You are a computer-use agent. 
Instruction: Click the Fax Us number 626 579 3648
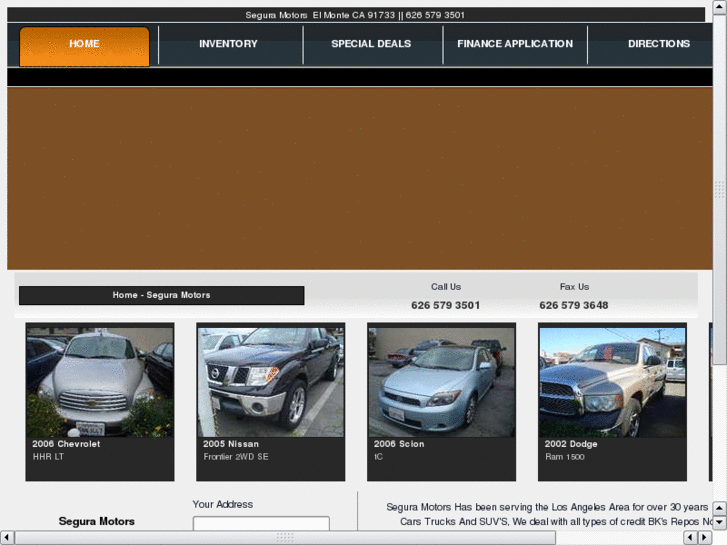[x=574, y=305]
